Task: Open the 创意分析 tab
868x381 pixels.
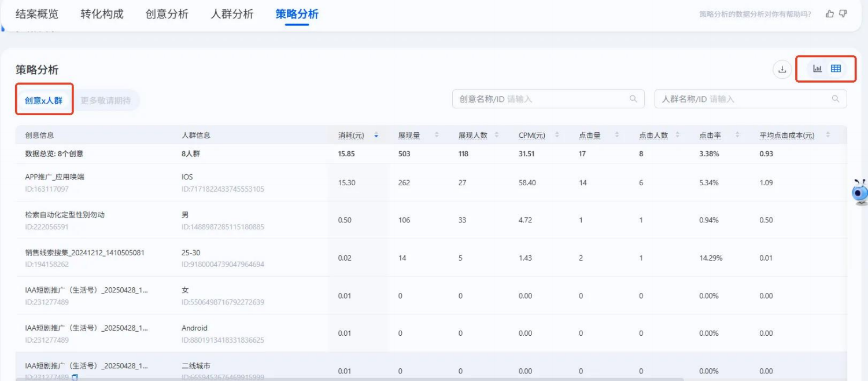Action: (x=167, y=14)
